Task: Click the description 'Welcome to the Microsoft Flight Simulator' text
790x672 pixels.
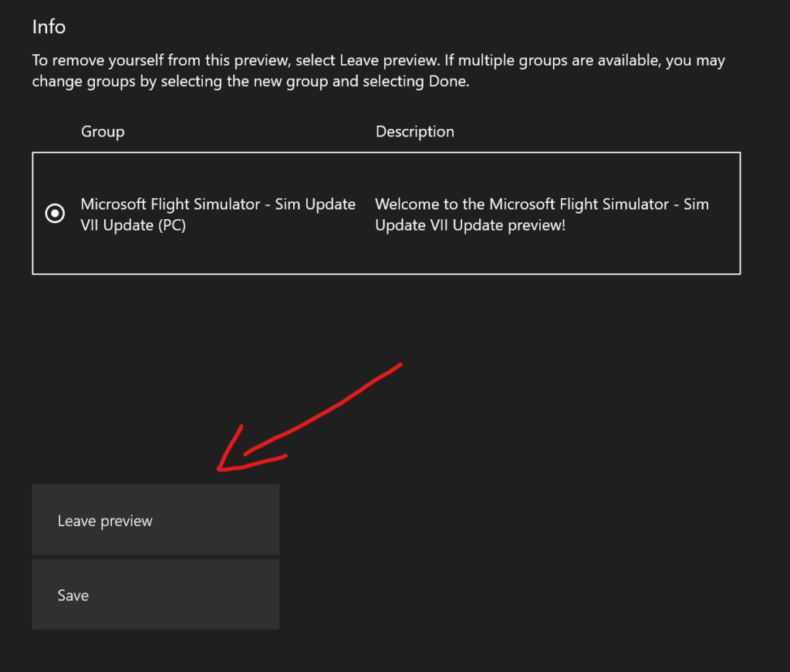Action: (x=542, y=214)
